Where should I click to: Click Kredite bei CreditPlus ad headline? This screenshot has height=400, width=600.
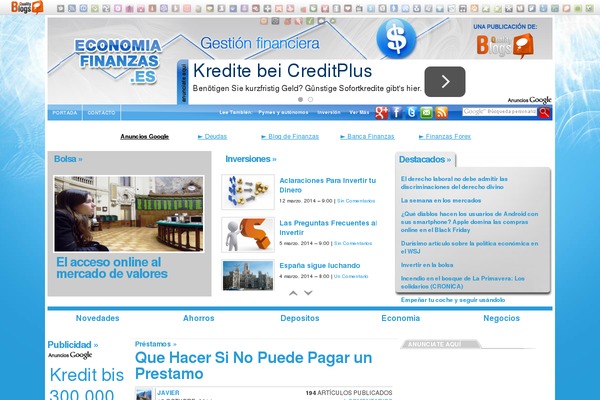(282, 71)
